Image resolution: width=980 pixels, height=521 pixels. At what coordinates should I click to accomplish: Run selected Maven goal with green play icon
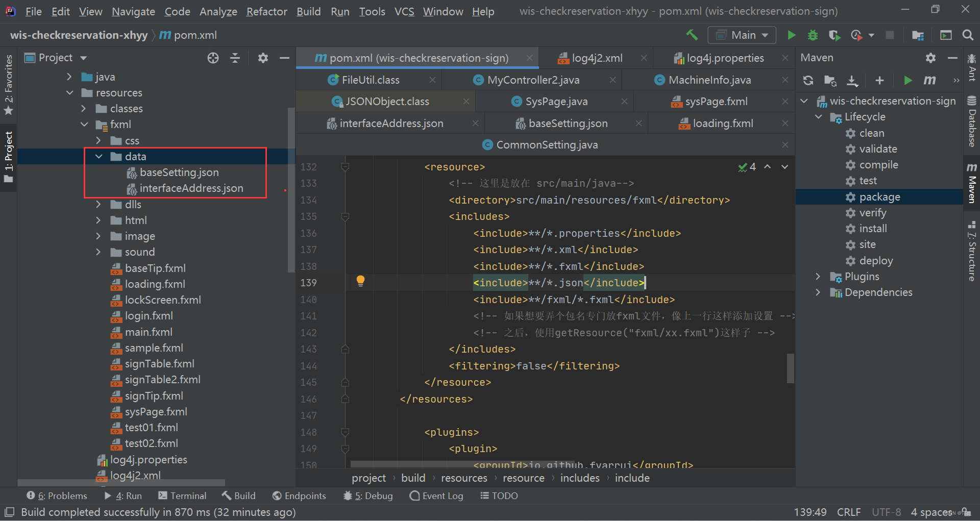908,80
